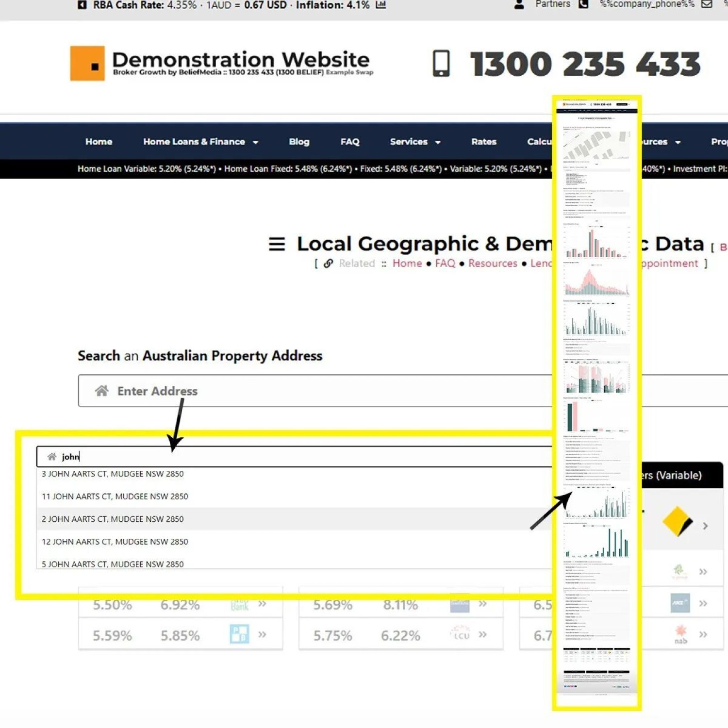This screenshot has height=728, width=728.
Task: Choose 11 JOHN AARTS CT, MUDGEE suggestion
Action: [115, 496]
